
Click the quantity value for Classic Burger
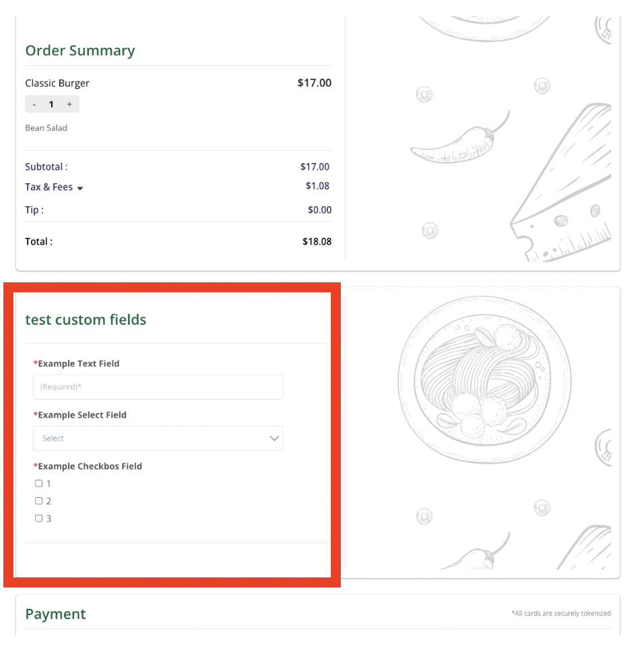click(x=51, y=104)
